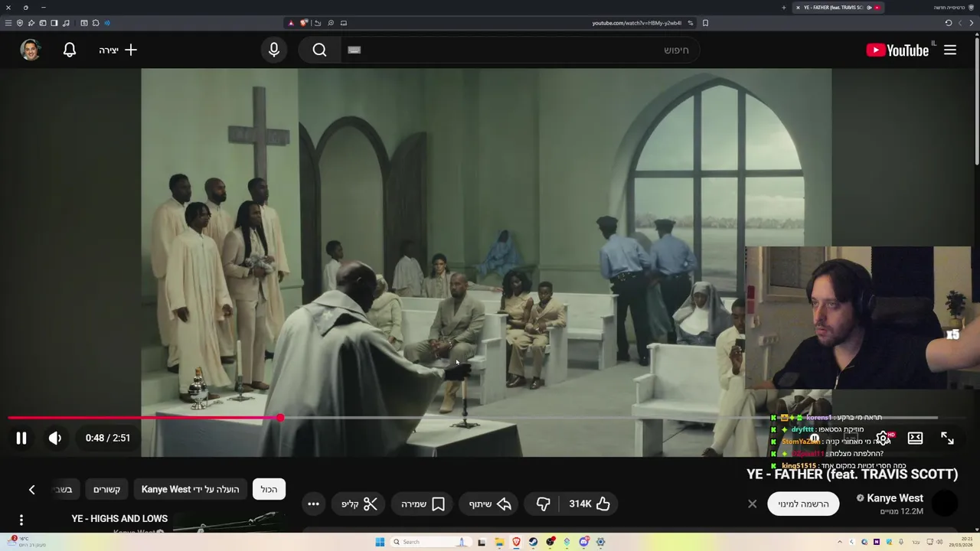
Task: Open the three-dot more actions menu
Action: click(x=313, y=504)
